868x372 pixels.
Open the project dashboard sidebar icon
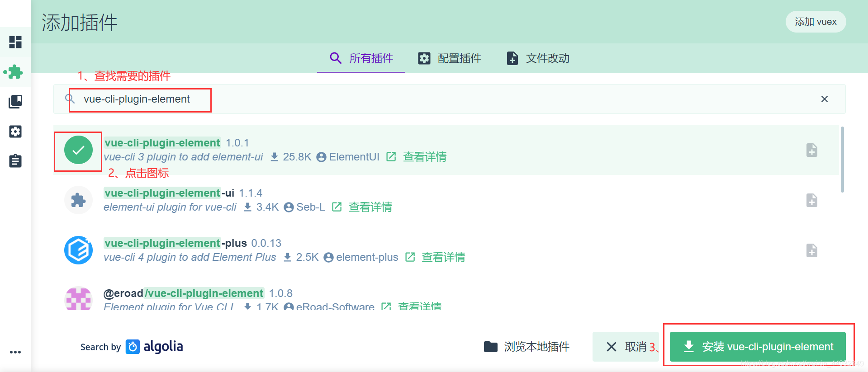click(x=15, y=42)
